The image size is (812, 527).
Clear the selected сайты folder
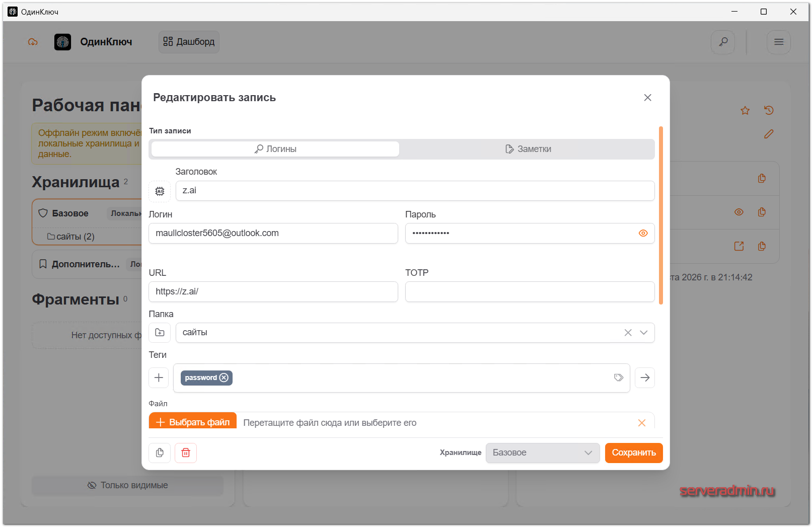[628, 333]
